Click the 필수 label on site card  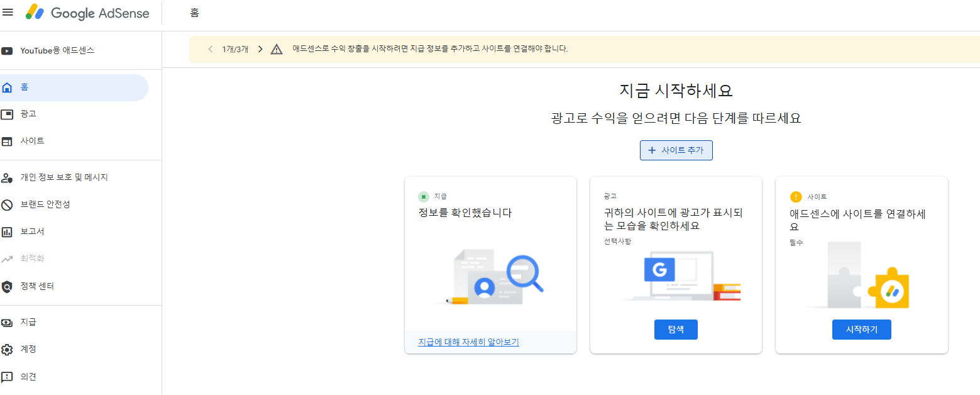click(796, 242)
